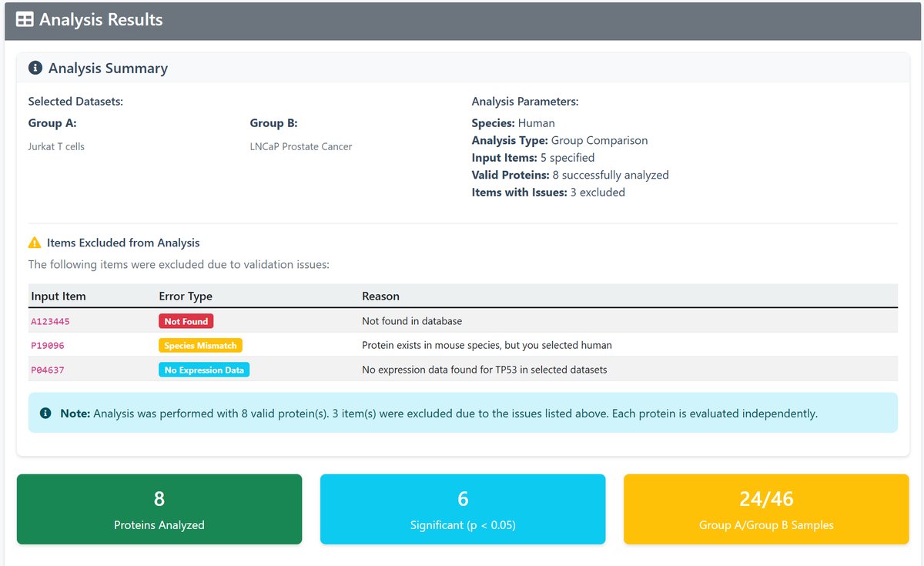Click the red Not Found badge
The image size is (924, 566).
(186, 321)
